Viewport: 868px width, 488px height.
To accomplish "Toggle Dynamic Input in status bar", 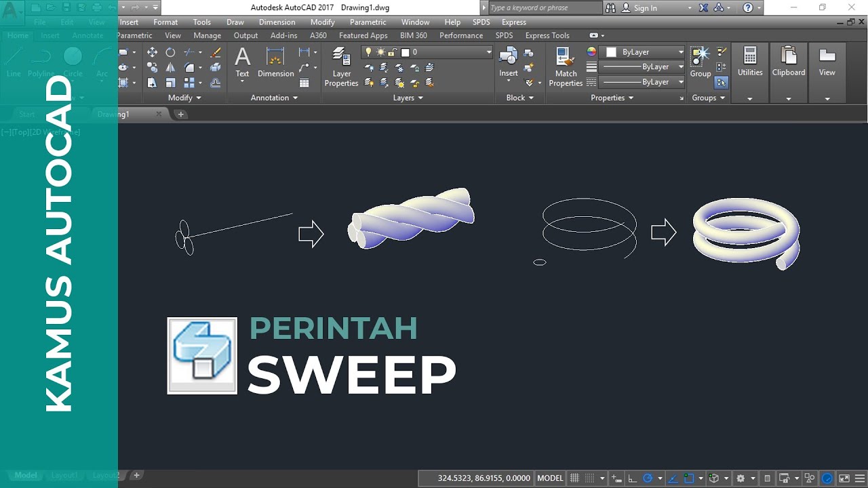I will pyautogui.click(x=616, y=478).
